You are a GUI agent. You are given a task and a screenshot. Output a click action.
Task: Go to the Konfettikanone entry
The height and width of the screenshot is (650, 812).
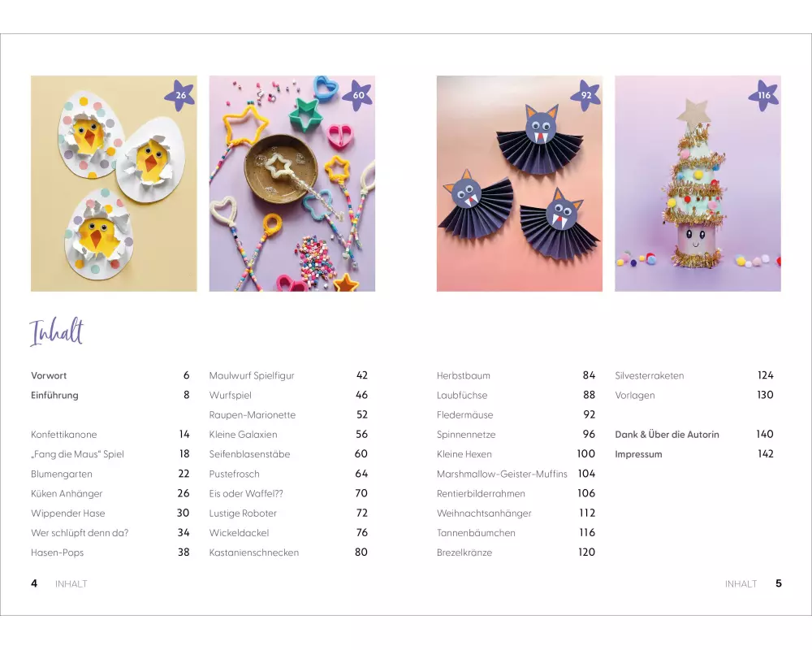[x=110, y=435]
